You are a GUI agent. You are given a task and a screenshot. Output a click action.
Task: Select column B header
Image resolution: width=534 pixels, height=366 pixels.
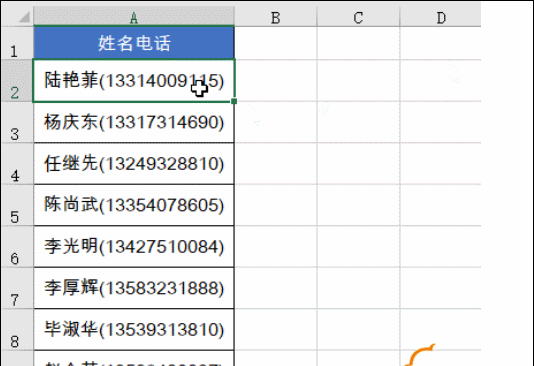tap(276, 16)
